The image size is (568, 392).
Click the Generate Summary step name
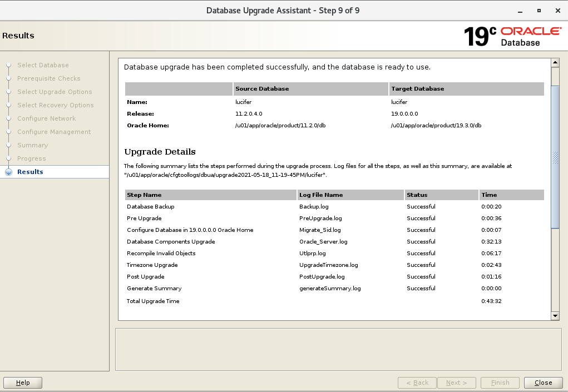(x=154, y=289)
